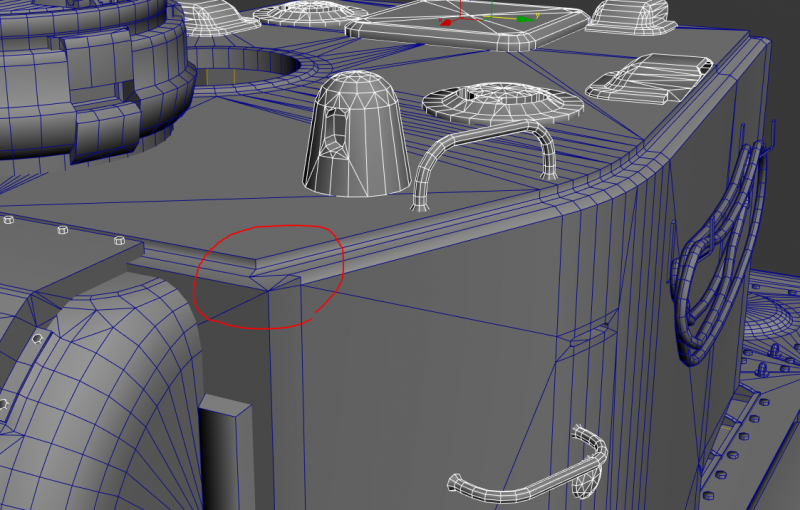Viewport: 800px width, 510px height.
Task: Select the small upright rectangular block beside the fender
Action: point(224,451)
